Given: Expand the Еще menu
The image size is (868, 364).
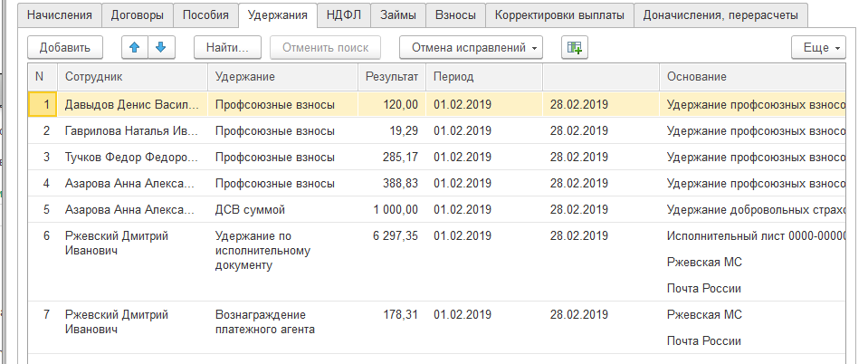Looking at the screenshot, I should [x=817, y=47].
